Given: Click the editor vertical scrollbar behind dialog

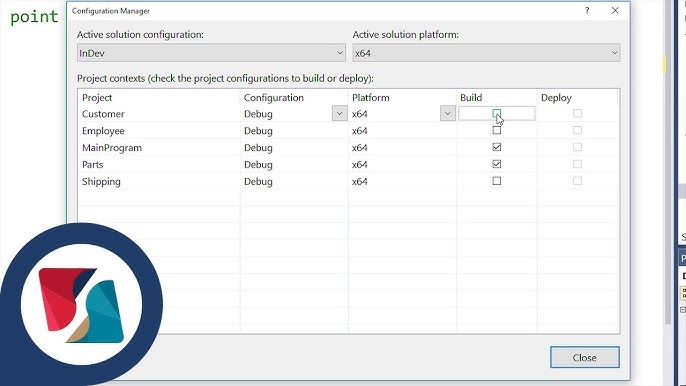Looking at the screenshot, I should tap(668, 162).
